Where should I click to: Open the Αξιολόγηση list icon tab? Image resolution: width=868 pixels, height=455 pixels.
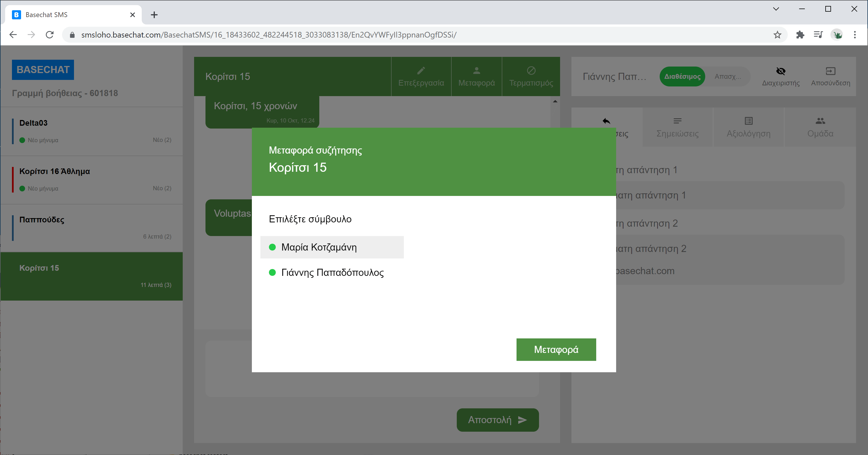748,121
